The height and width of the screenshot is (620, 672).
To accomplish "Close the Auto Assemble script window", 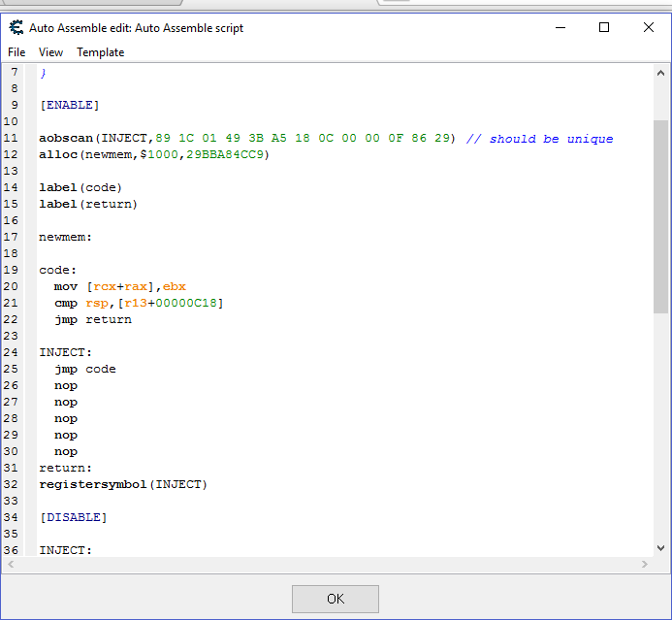I will tap(649, 28).
